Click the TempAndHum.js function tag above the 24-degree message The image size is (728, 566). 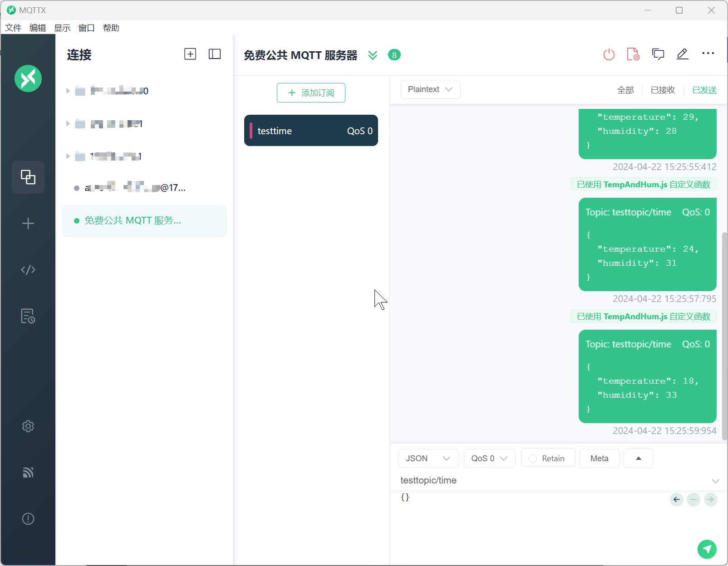pyautogui.click(x=644, y=185)
